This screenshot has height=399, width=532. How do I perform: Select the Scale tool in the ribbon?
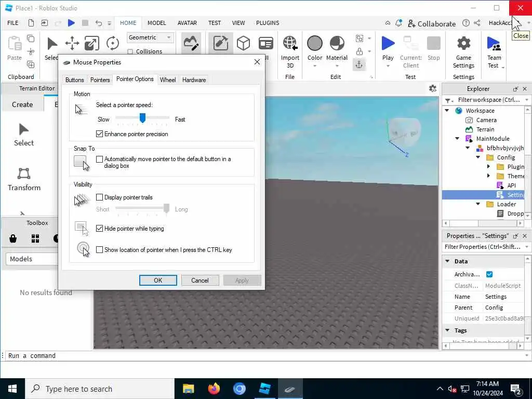tap(92, 44)
